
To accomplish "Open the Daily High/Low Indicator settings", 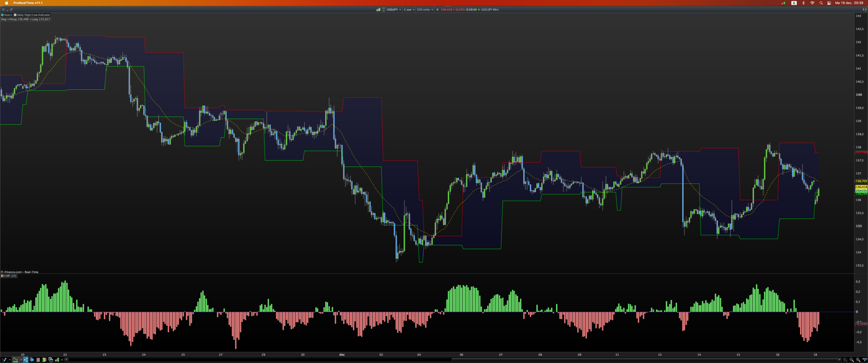I will 33,15.
